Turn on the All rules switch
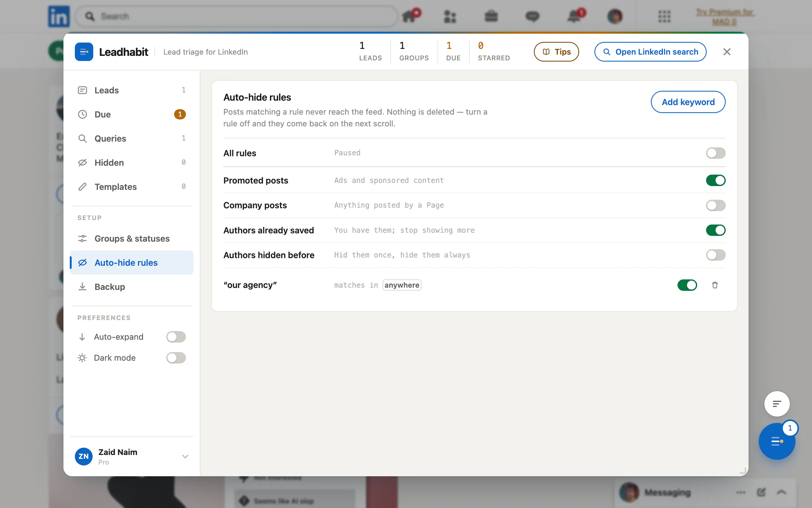This screenshot has width=812, height=508. [716, 153]
